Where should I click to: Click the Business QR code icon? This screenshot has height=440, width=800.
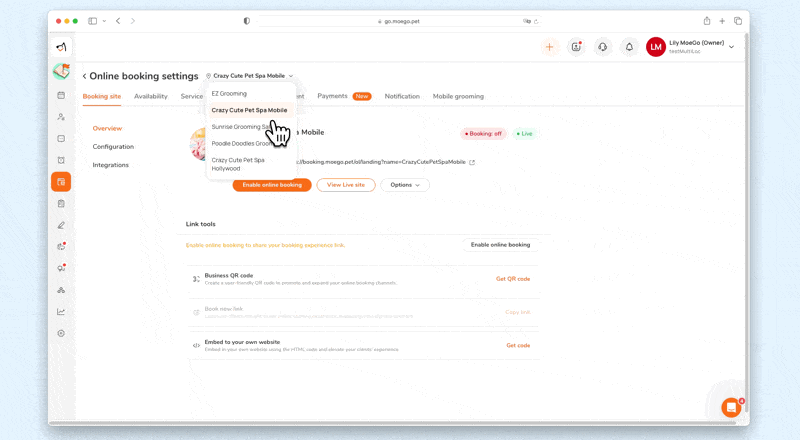click(x=196, y=279)
